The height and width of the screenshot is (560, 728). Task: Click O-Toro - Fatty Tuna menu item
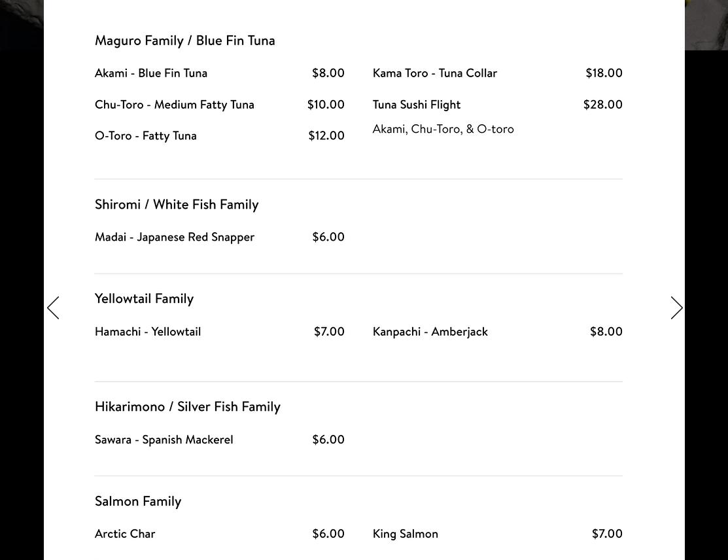[146, 136]
